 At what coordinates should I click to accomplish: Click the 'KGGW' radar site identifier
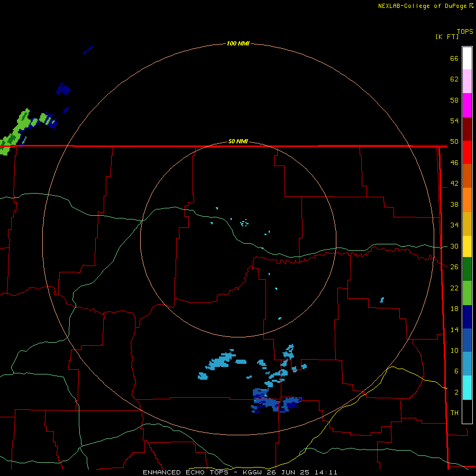click(252, 472)
